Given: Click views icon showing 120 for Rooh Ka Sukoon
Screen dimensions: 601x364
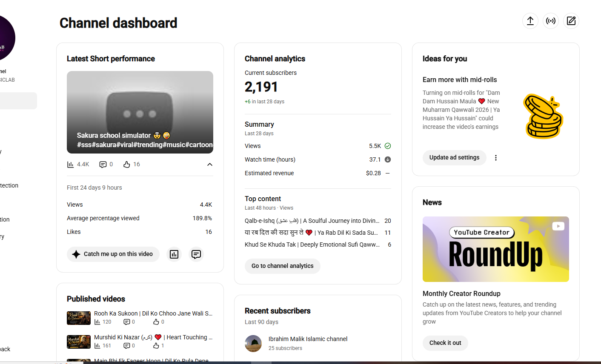Looking at the screenshot, I should (x=97, y=322).
